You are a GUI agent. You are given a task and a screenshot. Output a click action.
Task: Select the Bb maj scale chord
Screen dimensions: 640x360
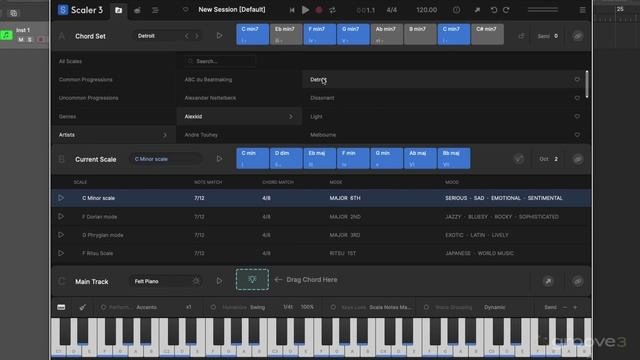(x=454, y=158)
